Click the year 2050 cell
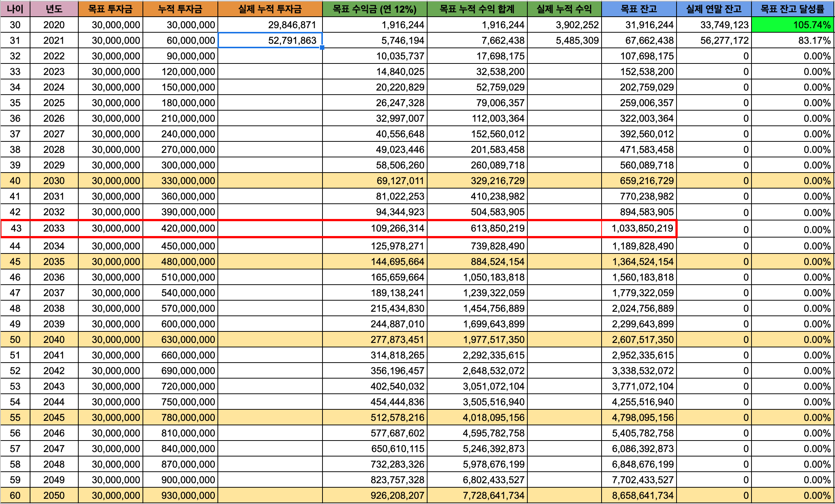The image size is (835, 504). click(54, 495)
